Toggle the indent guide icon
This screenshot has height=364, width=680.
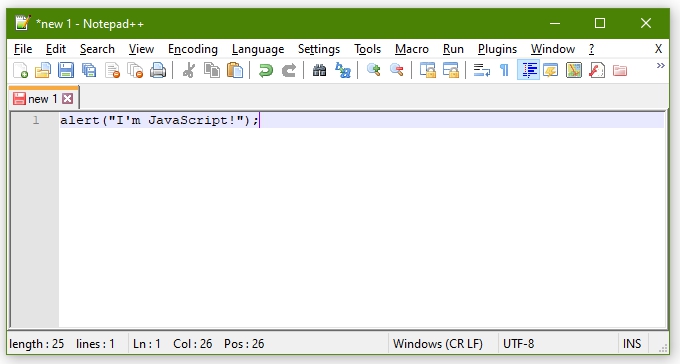click(528, 70)
